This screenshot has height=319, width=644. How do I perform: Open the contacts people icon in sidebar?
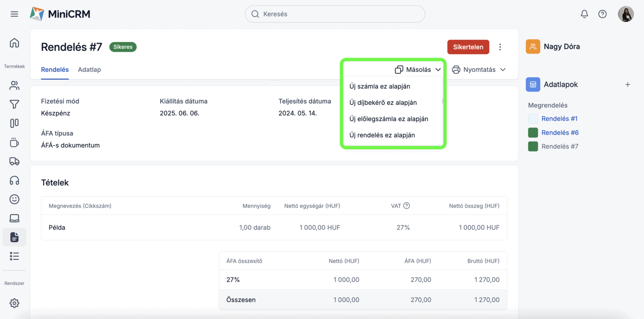14,85
